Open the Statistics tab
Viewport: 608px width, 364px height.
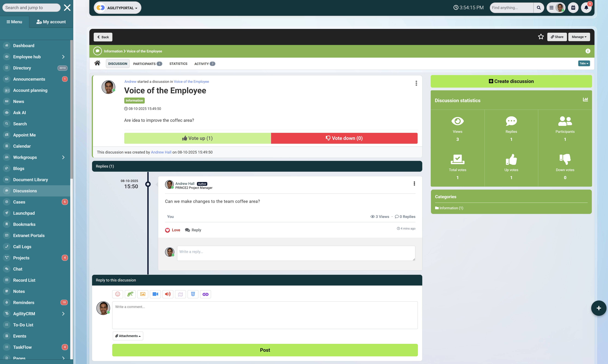(178, 63)
